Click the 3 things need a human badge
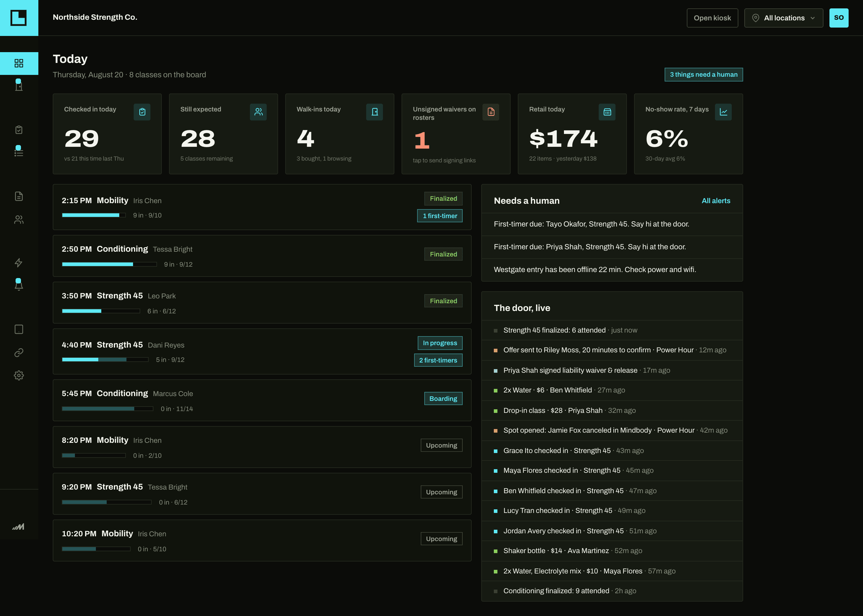863x616 pixels. coord(704,74)
